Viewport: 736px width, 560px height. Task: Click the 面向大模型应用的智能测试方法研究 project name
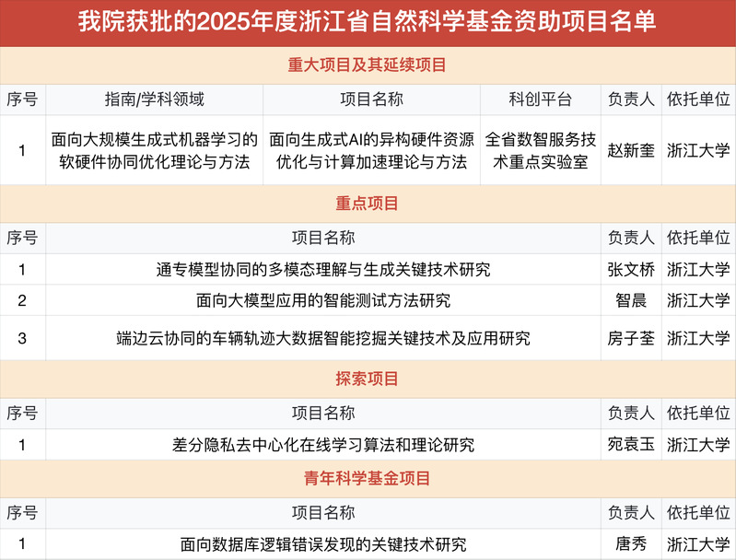(x=322, y=300)
